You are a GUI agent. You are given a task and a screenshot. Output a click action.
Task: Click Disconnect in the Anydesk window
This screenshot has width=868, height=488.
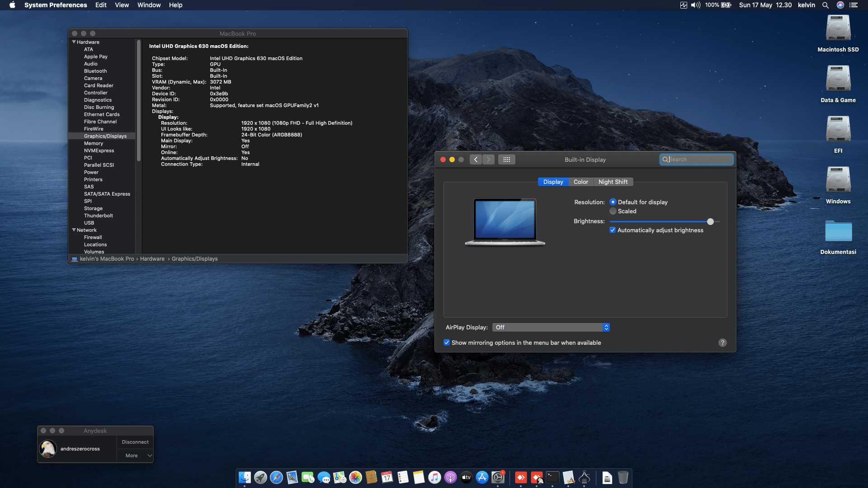135,442
